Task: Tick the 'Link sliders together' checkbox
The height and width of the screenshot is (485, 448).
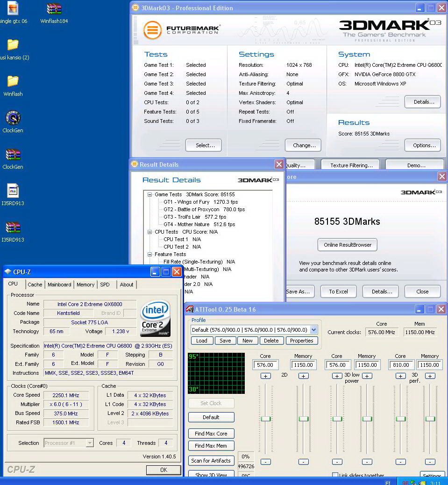Action: [335, 475]
